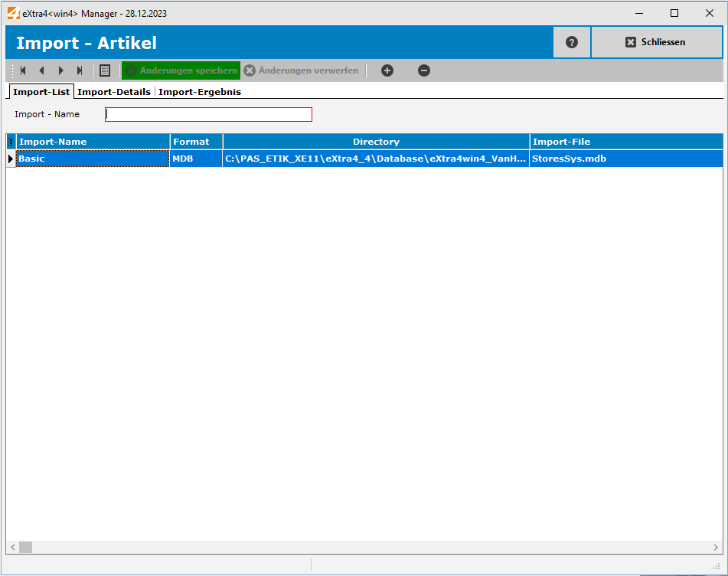The width and height of the screenshot is (728, 576).
Task: Open the grid view icon
Action: click(104, 70)
